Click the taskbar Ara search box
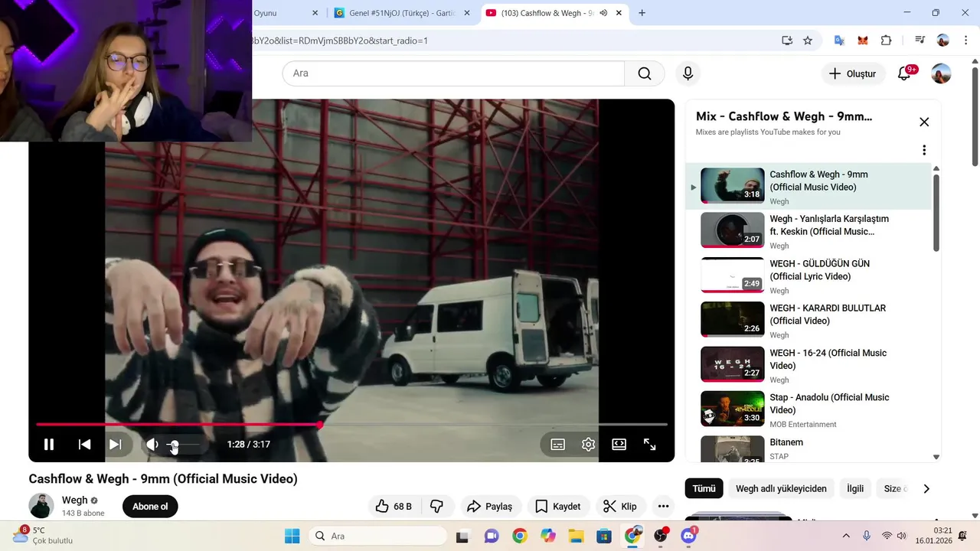The height and width of the screenshot is (551, 980). click(377, 536)
